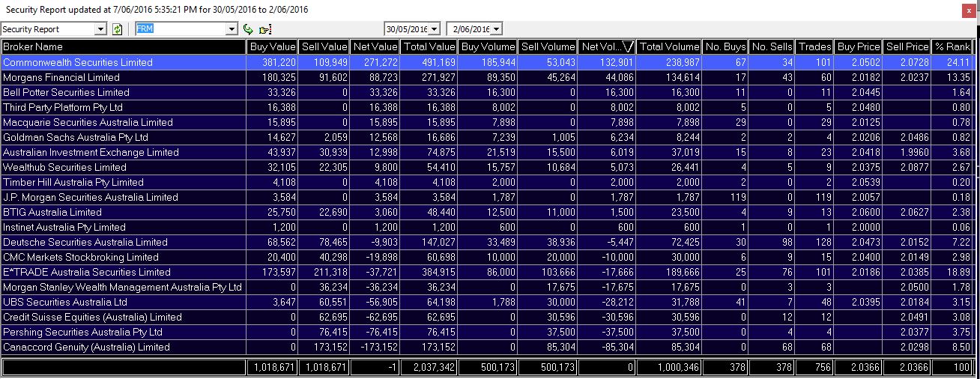The width and height of the screenshot is (980, 379).
Task: Click the total value 2,037,342 footer cell
Action: coord(429,368)
